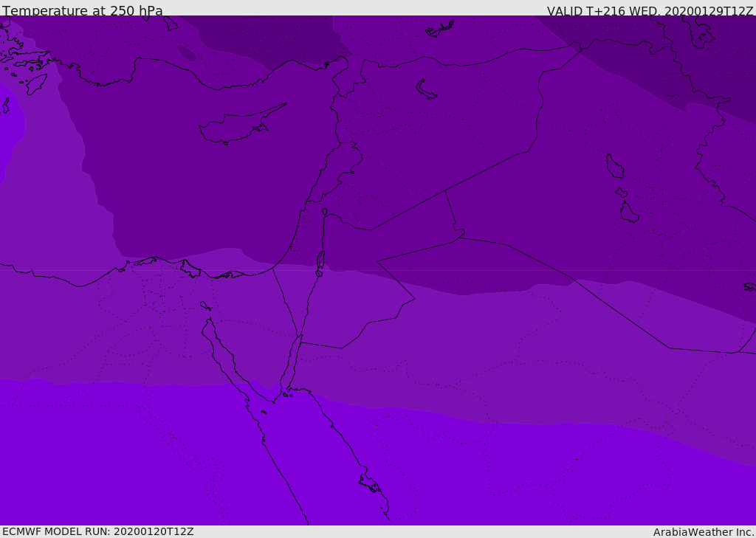Click the 'Temperature at 250 hPa' title text

point(83,10)
